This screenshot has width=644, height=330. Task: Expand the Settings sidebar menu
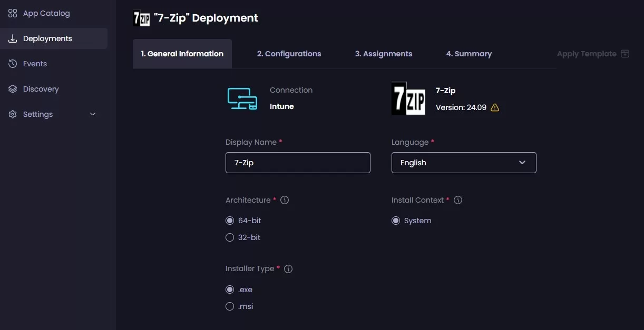92,114
